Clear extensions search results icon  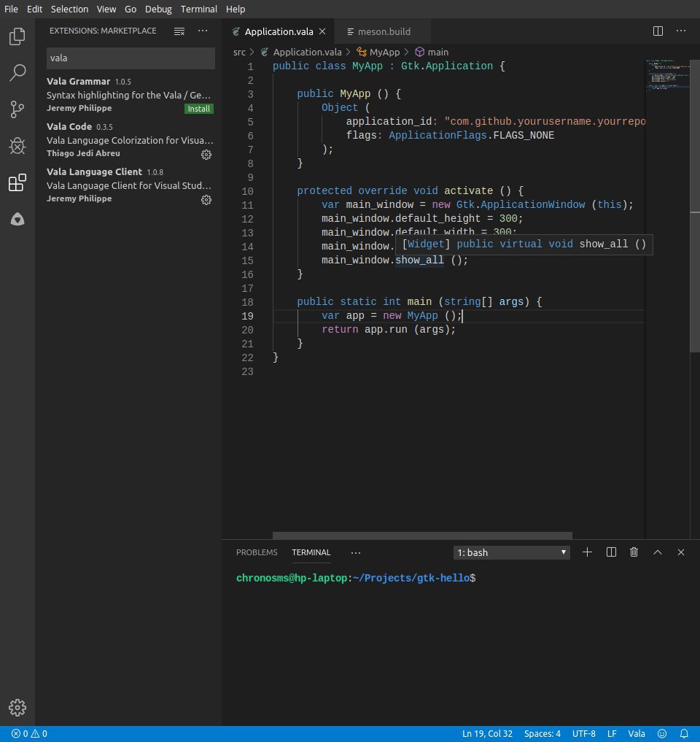(x=179, y=31)
